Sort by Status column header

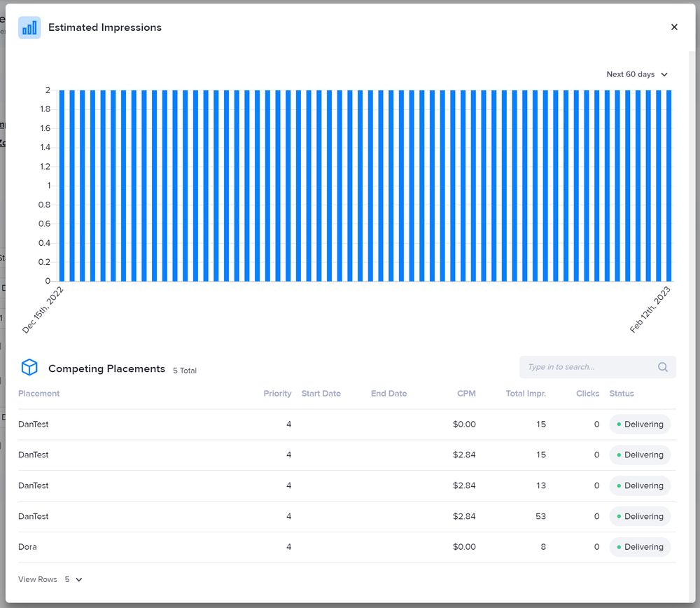622,394
